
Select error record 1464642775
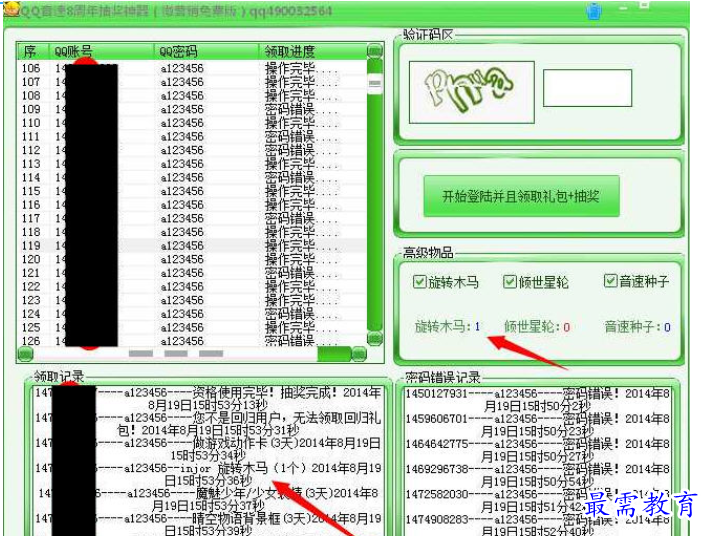(x=538, y=450)
